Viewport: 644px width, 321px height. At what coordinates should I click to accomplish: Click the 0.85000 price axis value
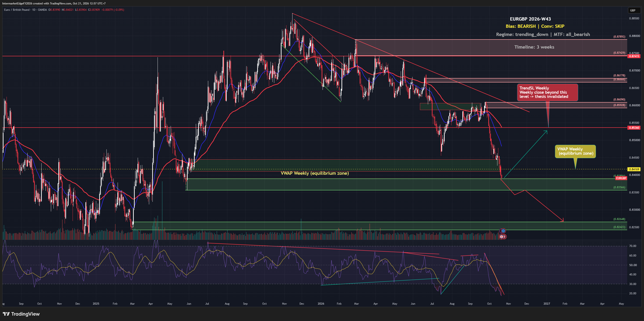634,140
